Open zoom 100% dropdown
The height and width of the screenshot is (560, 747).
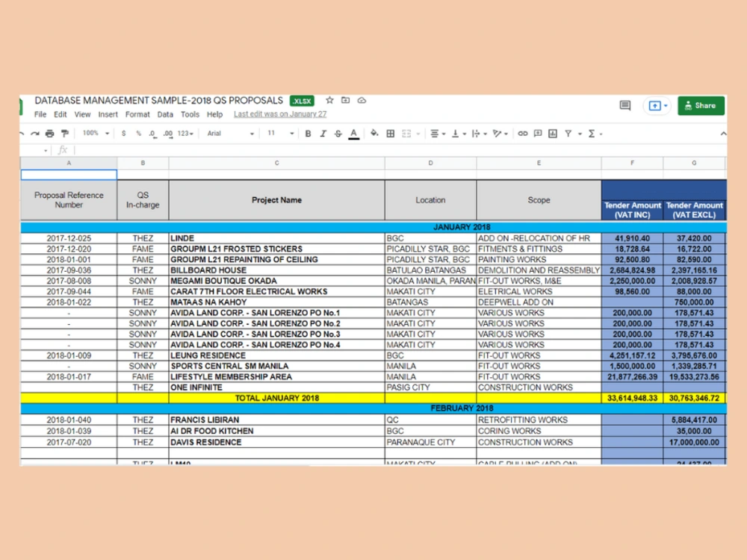(x=96, y=134)
